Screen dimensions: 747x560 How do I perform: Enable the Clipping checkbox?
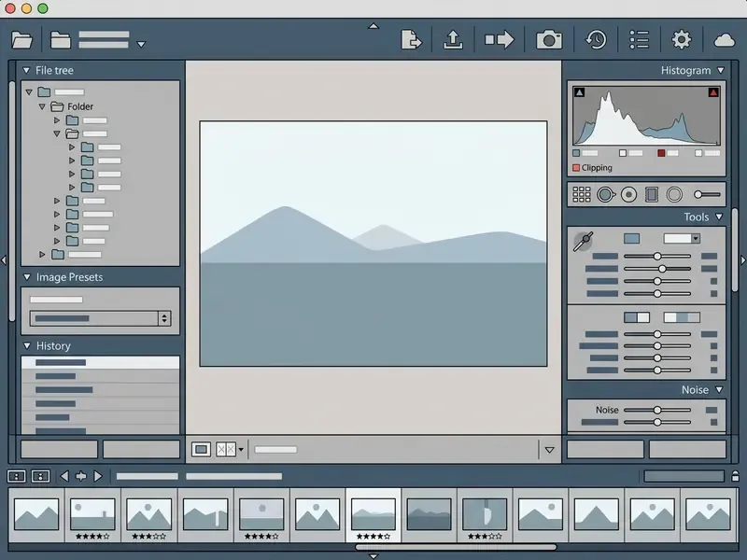[576, 168]
